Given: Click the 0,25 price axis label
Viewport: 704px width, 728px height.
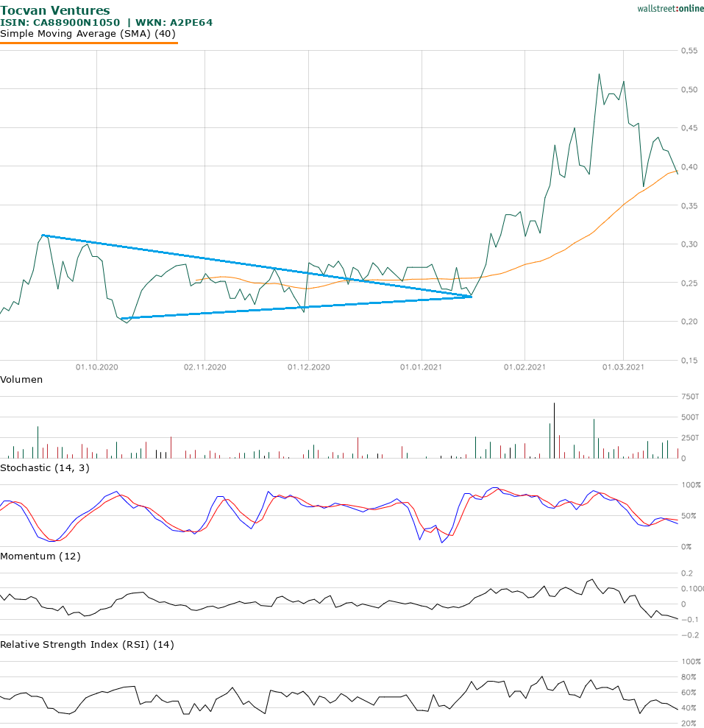Looking at the screenshot, I should click(689, 283).
